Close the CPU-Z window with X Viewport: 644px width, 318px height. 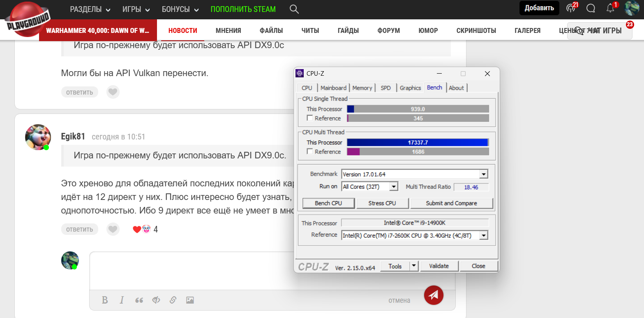[x=487, y=74]
